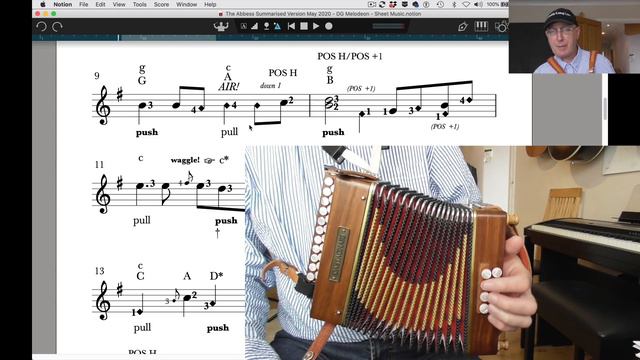Click the "down 1" annotation in measure 9
Screen dimensions: 640x360
tap(270, 86)
